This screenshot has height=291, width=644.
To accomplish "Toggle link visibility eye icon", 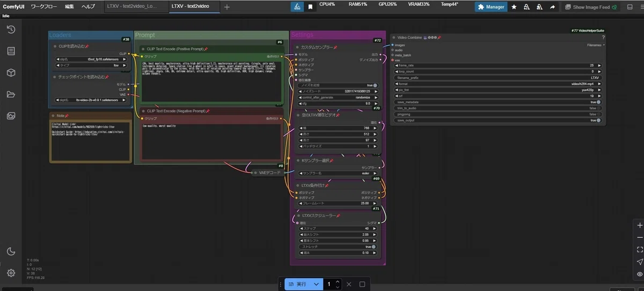I will click(639, 274).
